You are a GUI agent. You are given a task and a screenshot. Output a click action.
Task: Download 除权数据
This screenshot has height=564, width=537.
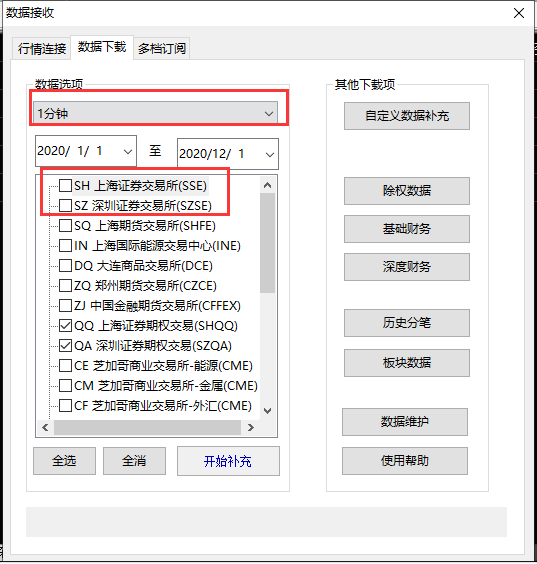point(407,191)
